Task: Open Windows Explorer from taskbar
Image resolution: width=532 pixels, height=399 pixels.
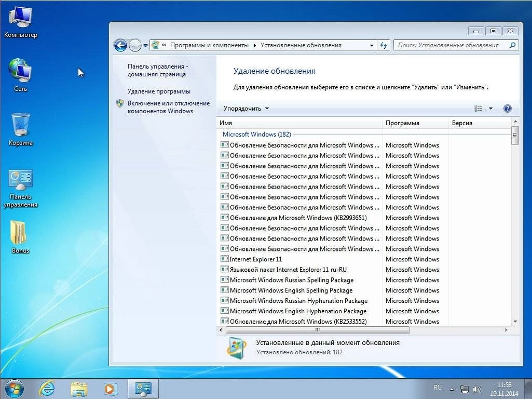Action: (x=79, y=389)
